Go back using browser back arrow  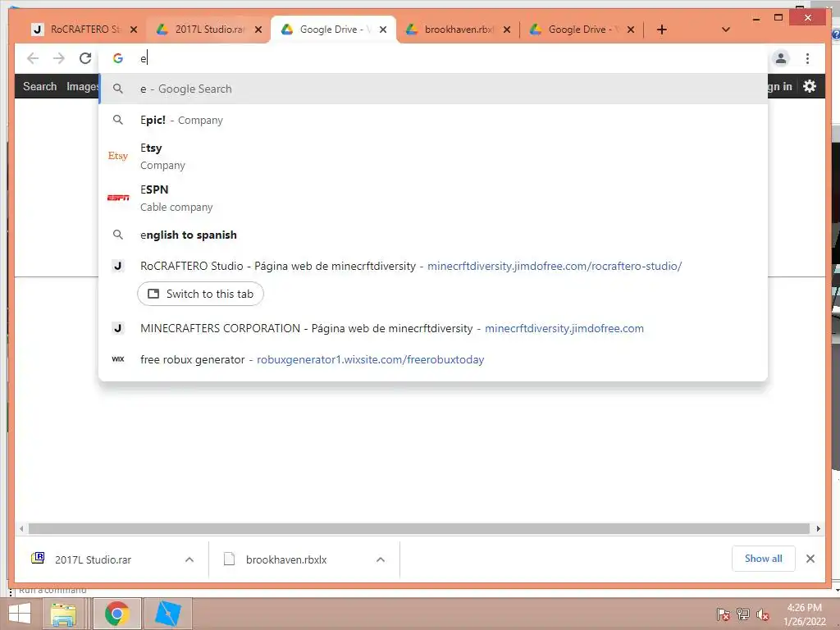(33, 58)
